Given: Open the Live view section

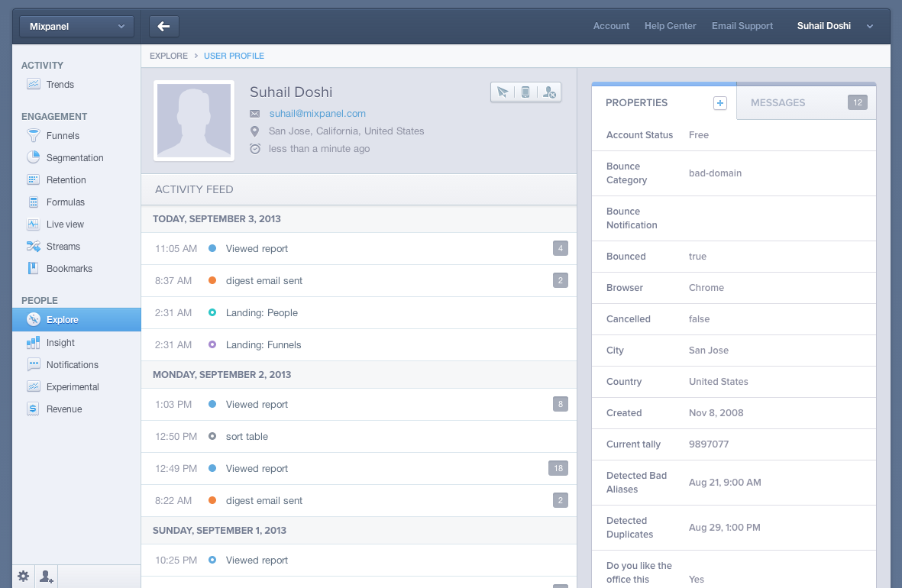Looking at the screenshot, I should pos(65,225).
